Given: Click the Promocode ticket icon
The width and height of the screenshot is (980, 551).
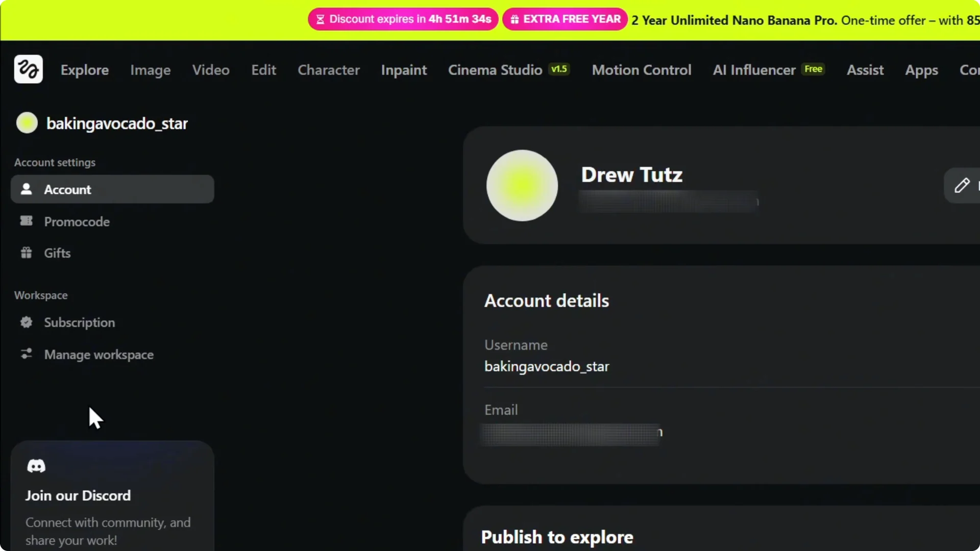Looking at the screenshot, I should pyautogui.click(x=26, y=221).
